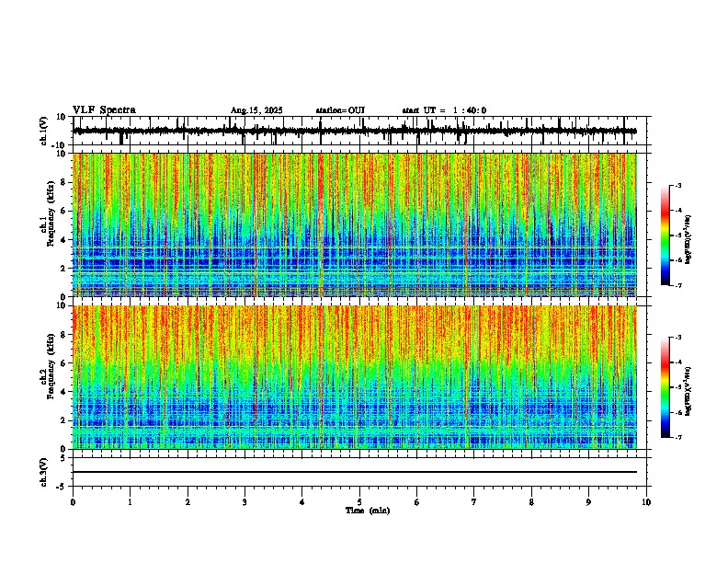Click the ch.1 spectrogram color scale bar

[665, 236]
